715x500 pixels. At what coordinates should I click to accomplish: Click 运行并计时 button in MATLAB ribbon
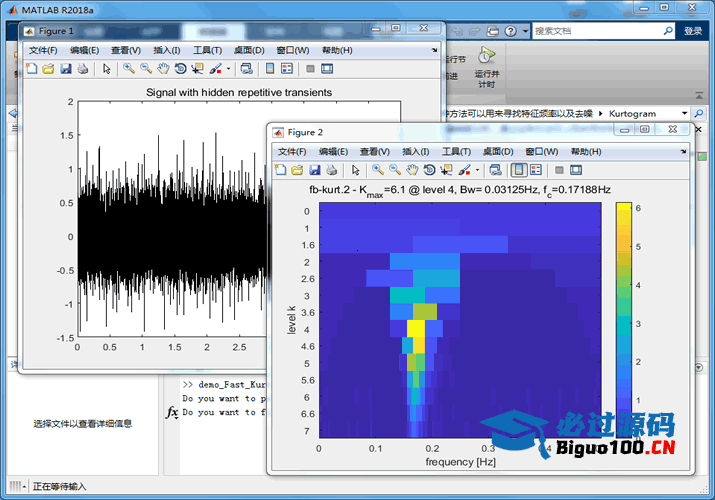487,67
